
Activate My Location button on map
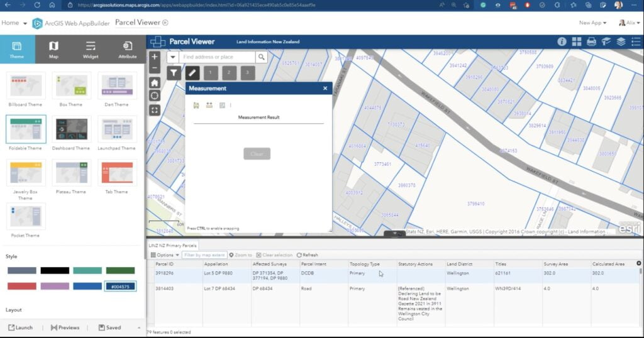[x=155, y=96]
